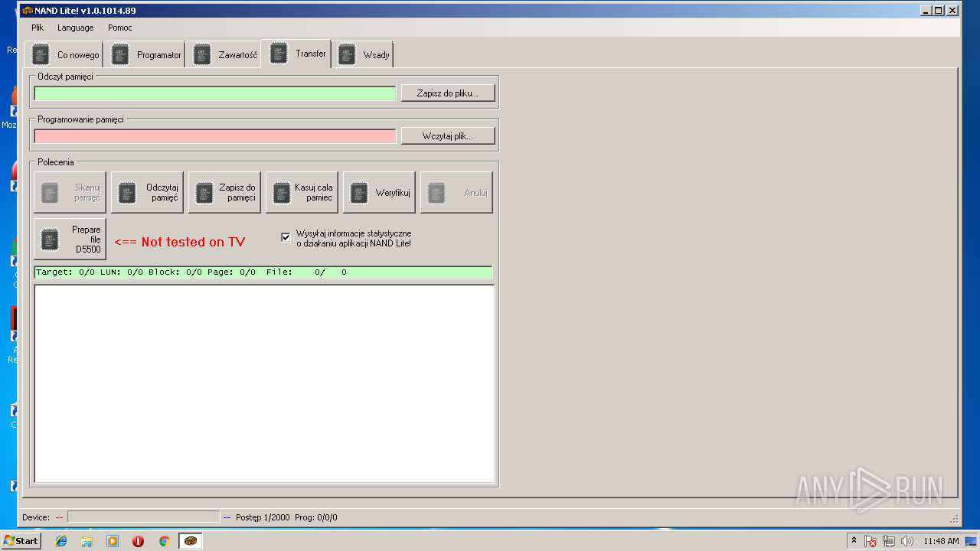Click the chip icon on Wsady tab
Viewport: 980px width, 551px height.
pos(347,55)
